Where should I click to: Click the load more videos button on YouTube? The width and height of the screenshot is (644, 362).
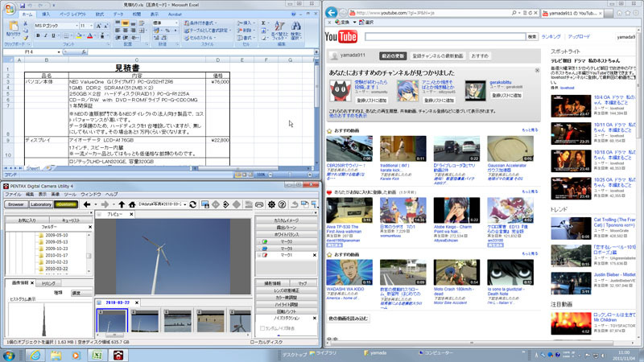coord(349,319)
